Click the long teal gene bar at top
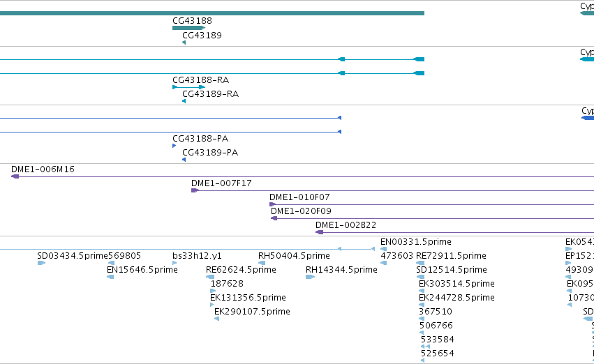This screenshot has width=594, height=364. click(212, 13)
